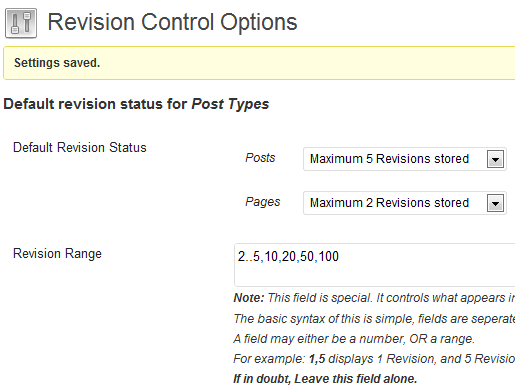This screenshot has height=392, width=515.
Task: Click the '2..5,10,20,50,100' value text
Action: pos(288,257)
